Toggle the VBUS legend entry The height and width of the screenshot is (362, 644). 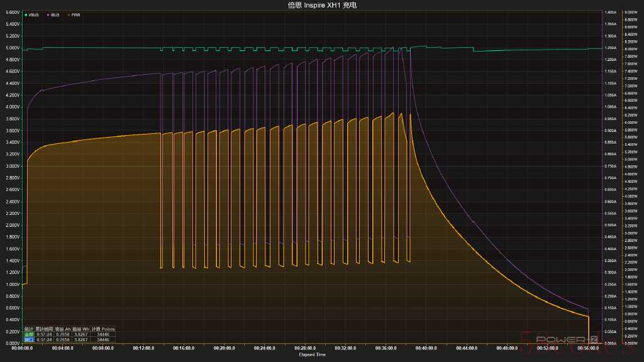point(34,14)
